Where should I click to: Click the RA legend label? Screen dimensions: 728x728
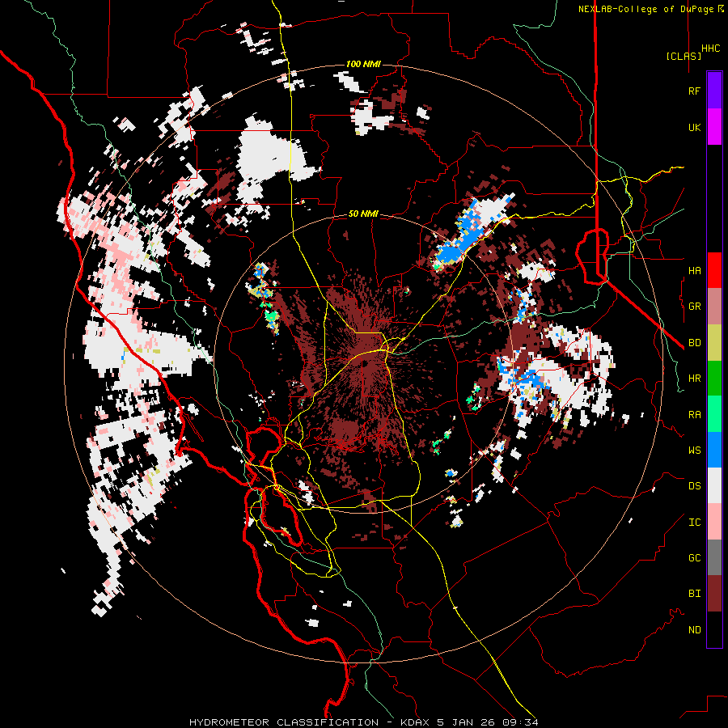pos(695,414)
